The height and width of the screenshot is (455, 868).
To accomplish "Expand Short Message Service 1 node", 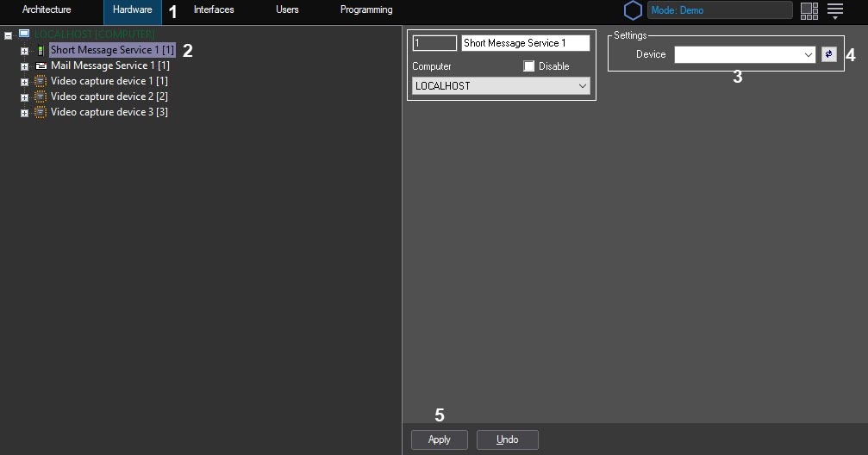I will (x=24, y=51).
